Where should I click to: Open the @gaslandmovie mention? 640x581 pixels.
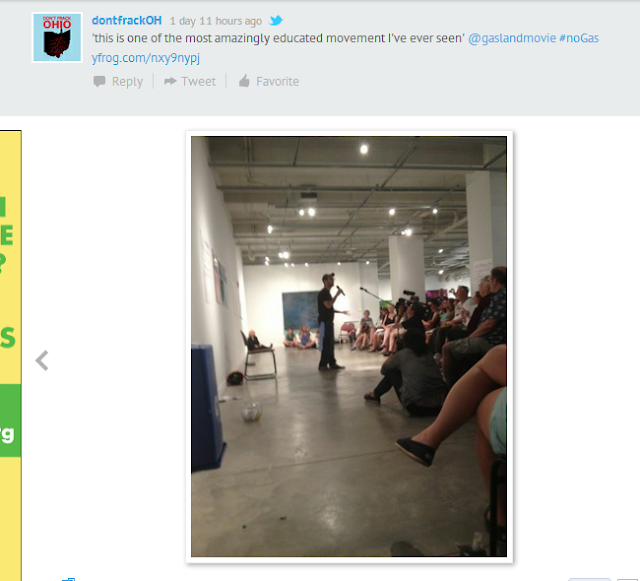tap(512, 38)
